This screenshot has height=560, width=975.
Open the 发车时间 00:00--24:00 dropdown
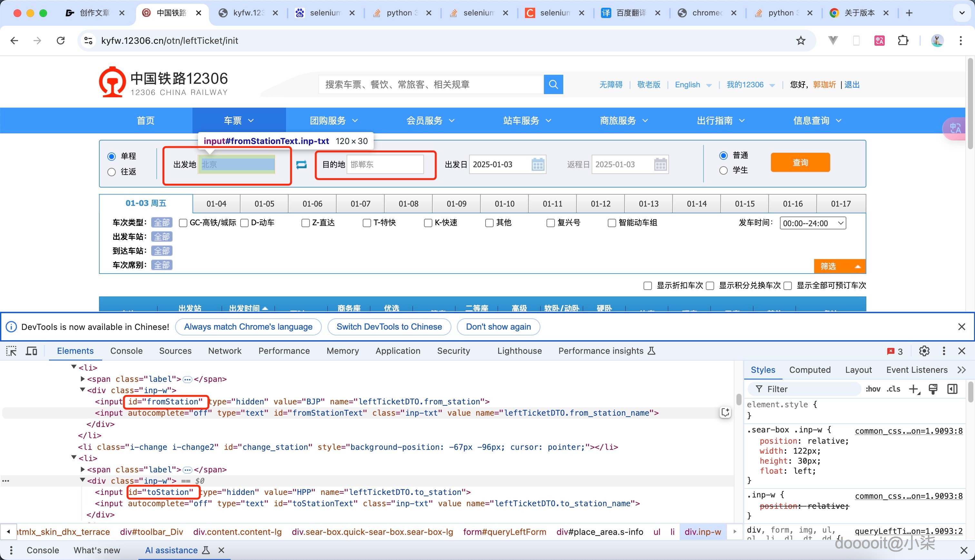click(x=812, y=223)
